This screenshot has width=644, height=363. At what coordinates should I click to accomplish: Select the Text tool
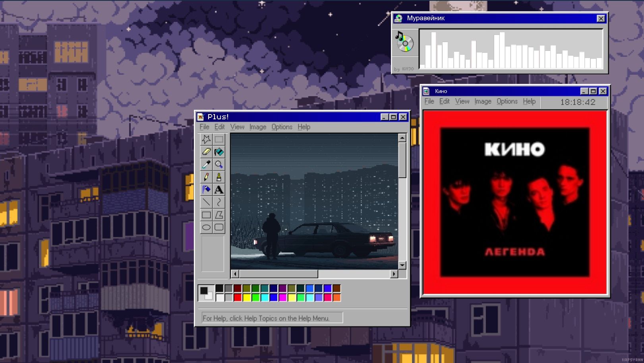tap(219, 190)
